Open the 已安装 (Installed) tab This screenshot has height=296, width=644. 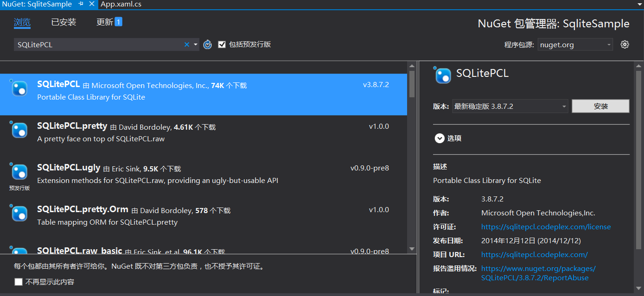tap(64, 22)
